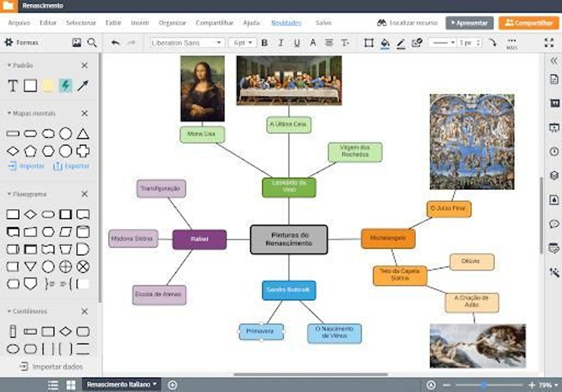
Task: Open the Organizar menu
Action: coord(172,23)
